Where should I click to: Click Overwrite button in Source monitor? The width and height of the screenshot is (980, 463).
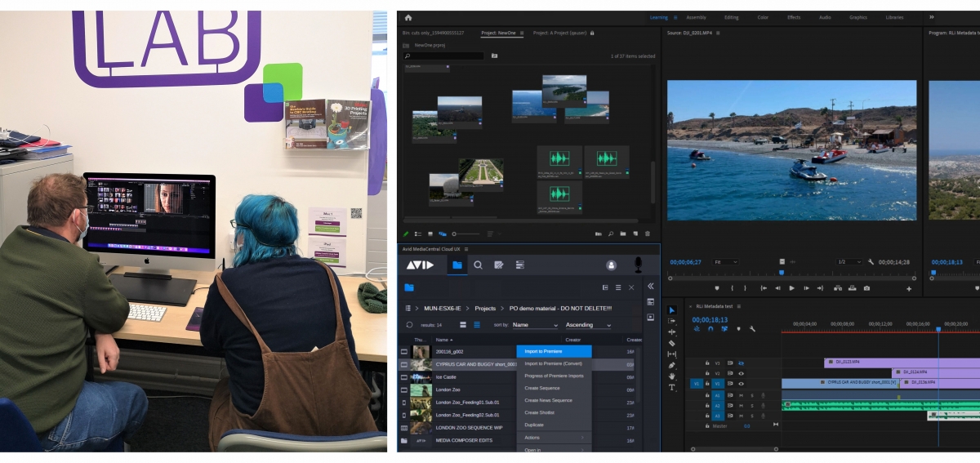click(853, 288)
